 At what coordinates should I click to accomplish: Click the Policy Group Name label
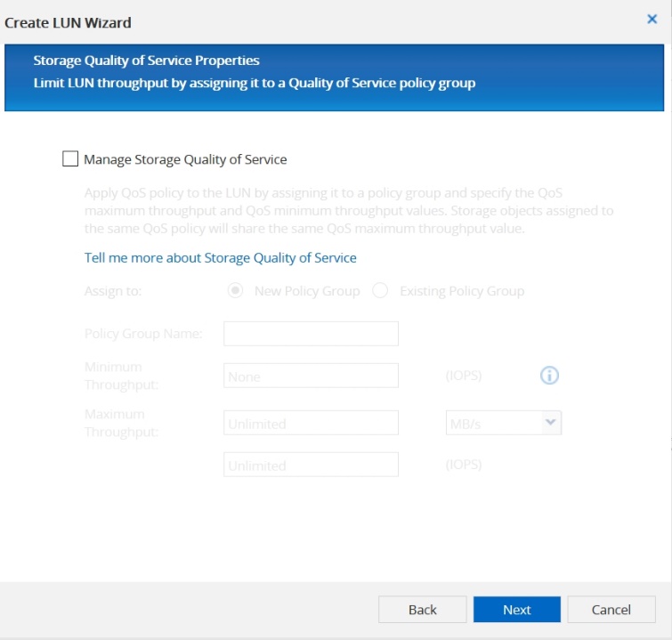point(143,334)
